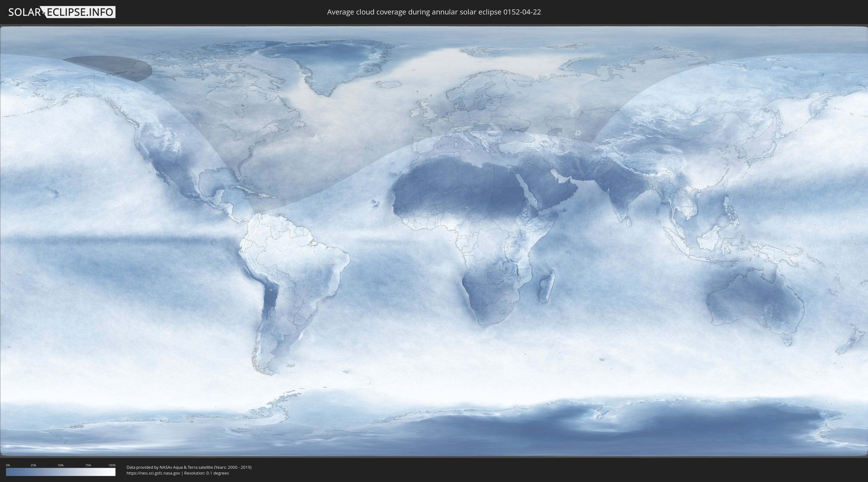Click the 50% legend label
868x482 pixels.
(61, 465)
